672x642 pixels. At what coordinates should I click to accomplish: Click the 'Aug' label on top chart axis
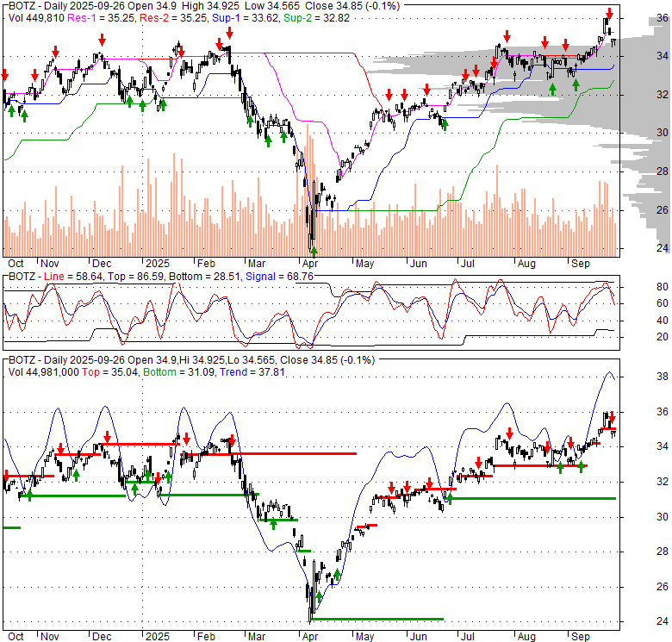pos(526,264)
